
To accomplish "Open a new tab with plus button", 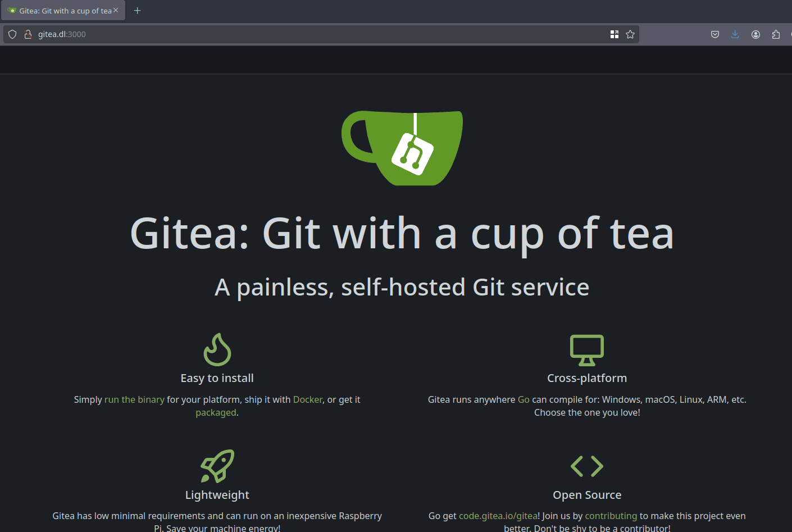I will point(137,11).
